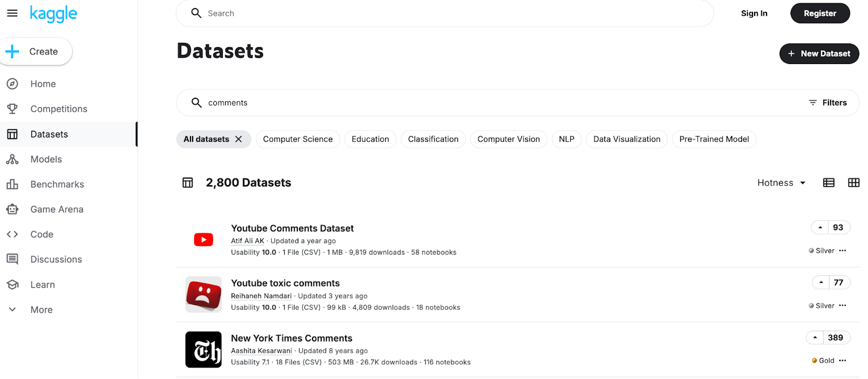The width and height of the screenshot is (868, 379).
Task: Select the Data Visualization tag chip
Action: pyautogui.click(x=627, y=140)
